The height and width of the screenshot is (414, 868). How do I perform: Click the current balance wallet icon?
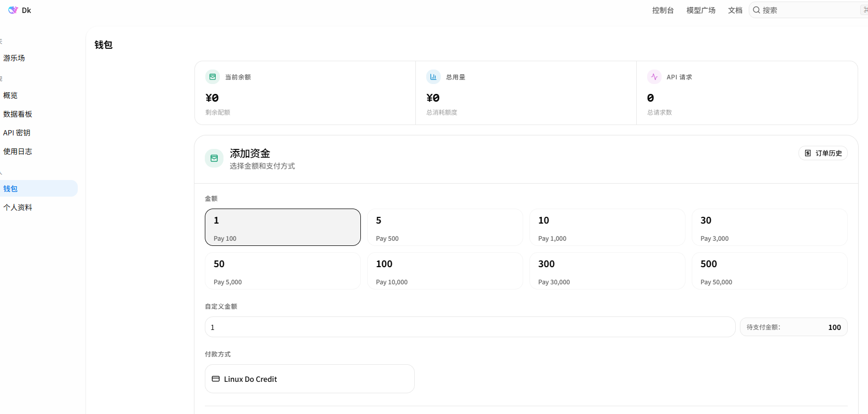click(213, 77)
